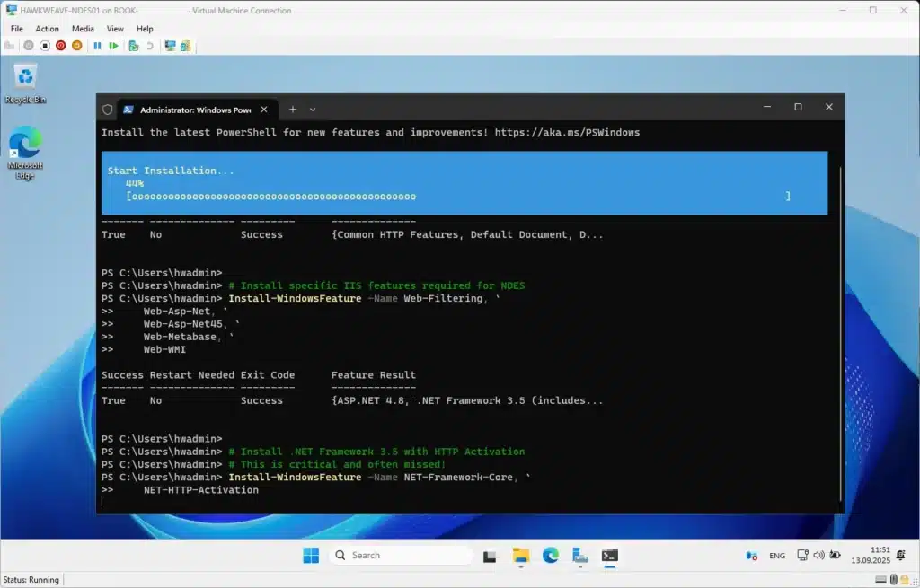Close the Administrator: Windows PowerShell tab

[x=264, y=110]
